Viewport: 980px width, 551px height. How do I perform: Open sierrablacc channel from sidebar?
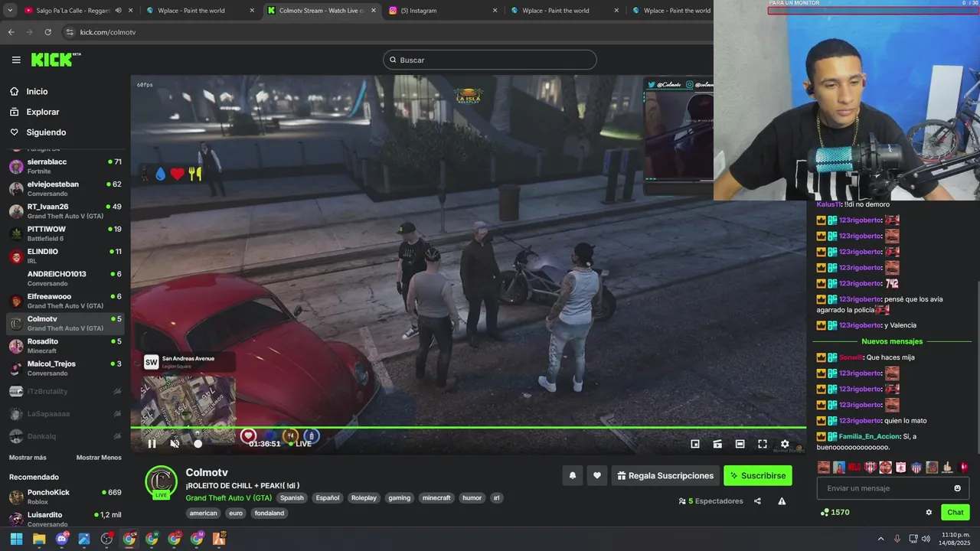(65, 166)
